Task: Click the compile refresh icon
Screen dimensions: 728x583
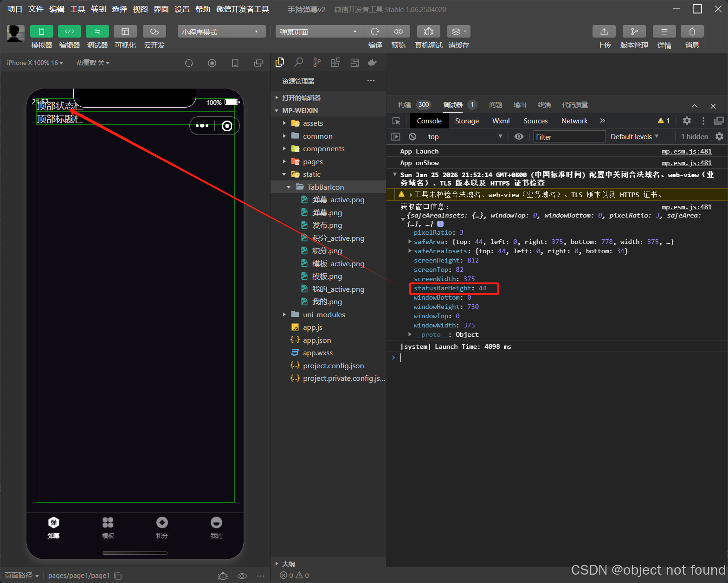Action: (375, 32)
